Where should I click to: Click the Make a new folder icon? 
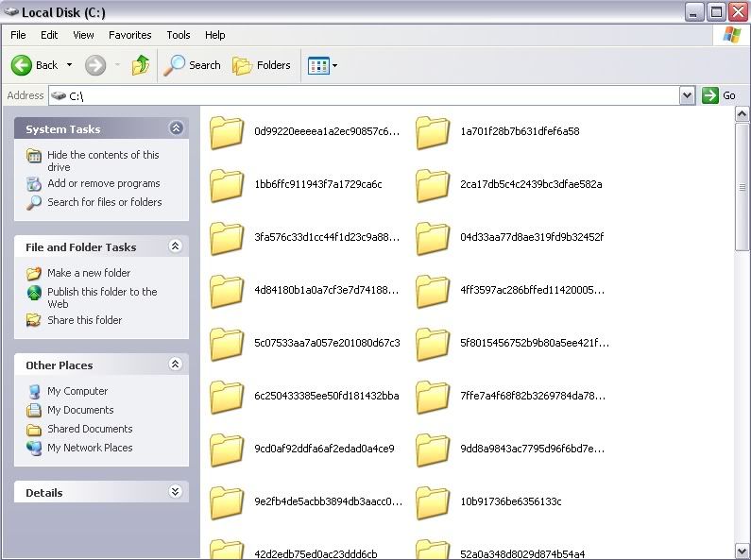coord(33,273)
